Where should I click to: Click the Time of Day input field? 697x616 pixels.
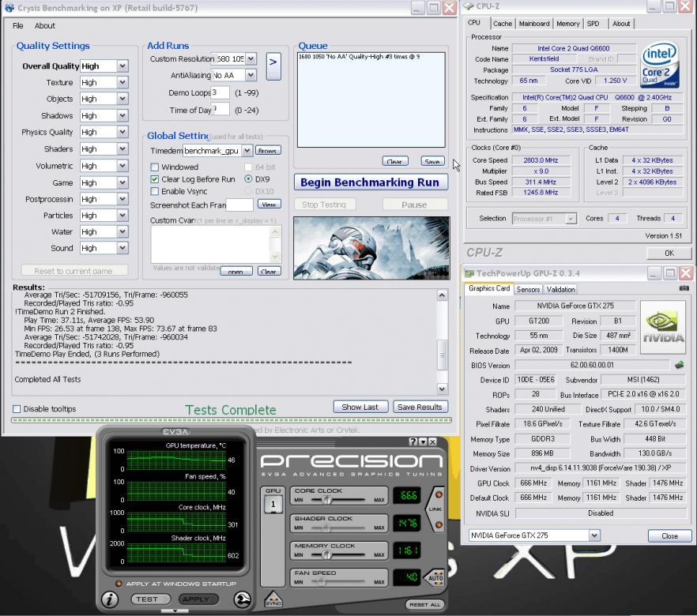[x=220, y=110]
